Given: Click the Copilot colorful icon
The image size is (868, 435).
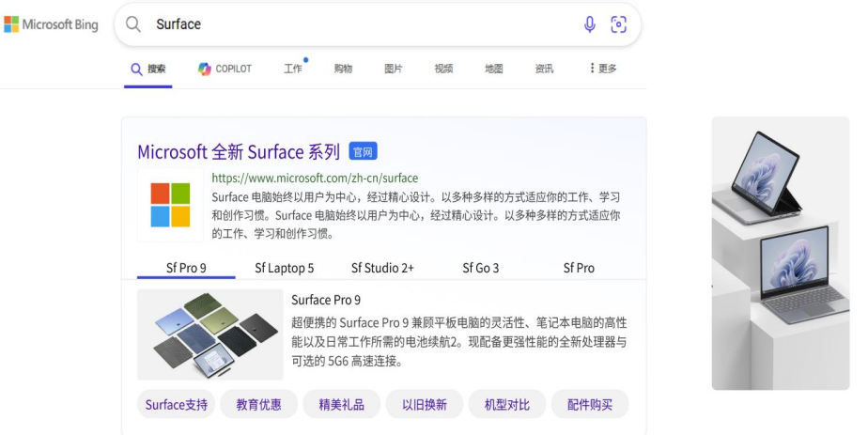Looking at the screenshot, I should [x=204, y=69].
